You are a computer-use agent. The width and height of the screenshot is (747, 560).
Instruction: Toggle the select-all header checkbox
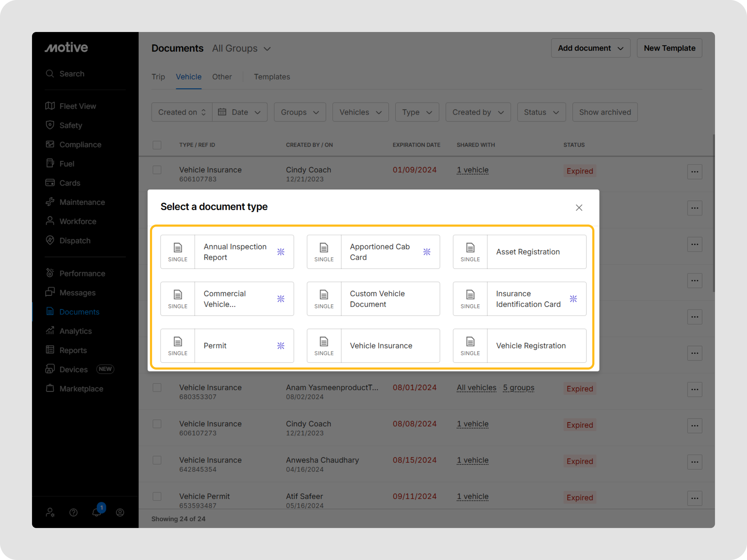click(157, 145)
